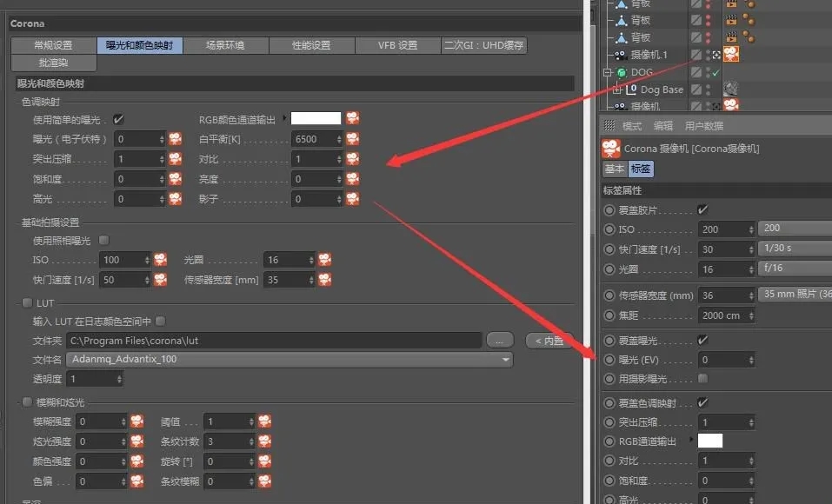Click the camera icon next to RGB颜色通道输出 swatch

point(353,118)
